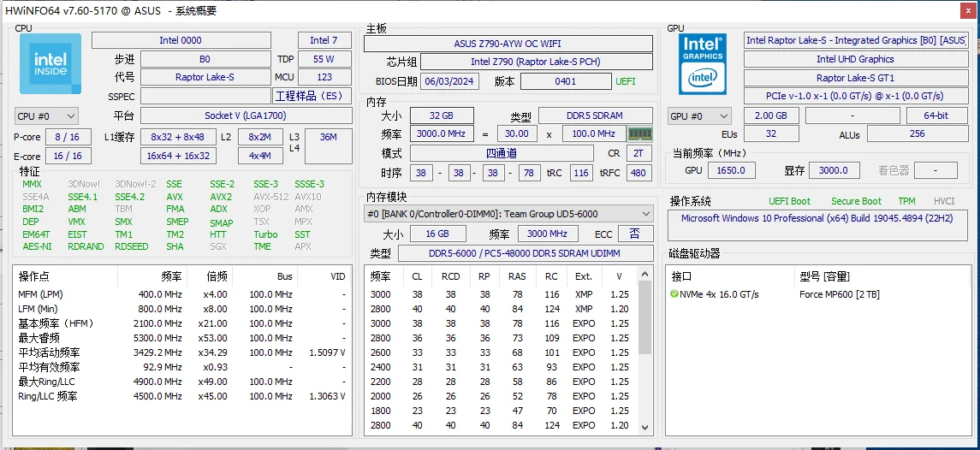Click the green memory module icon

(639, 133)
